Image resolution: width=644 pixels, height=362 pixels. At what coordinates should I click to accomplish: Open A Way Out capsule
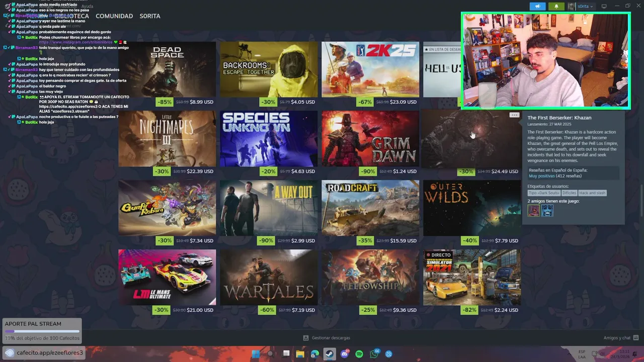(269, 208)
